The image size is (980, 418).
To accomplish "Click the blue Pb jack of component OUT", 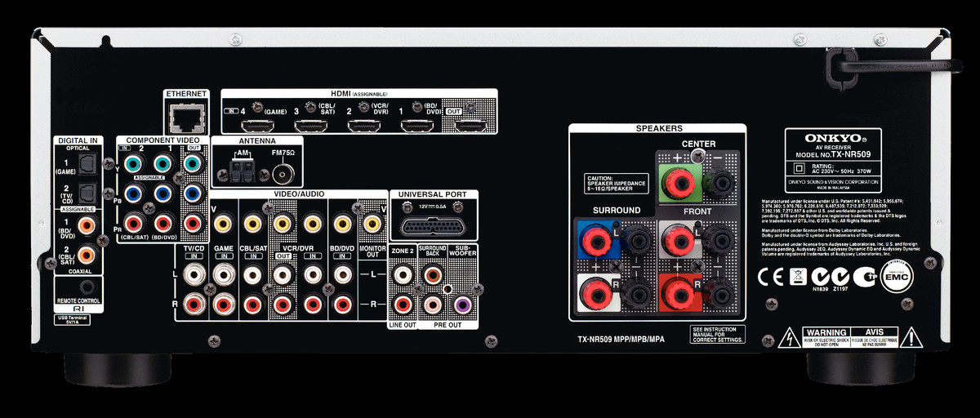I will 193,193.
